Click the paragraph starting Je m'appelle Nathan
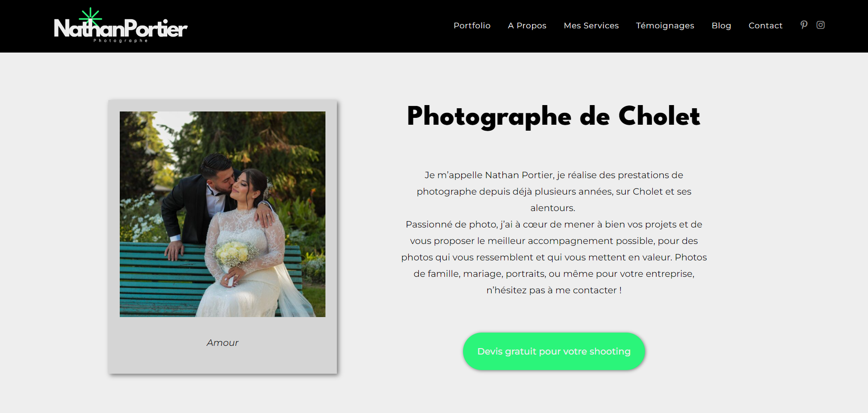The width and height of the screenshot is (868, 413). [554, 191]
